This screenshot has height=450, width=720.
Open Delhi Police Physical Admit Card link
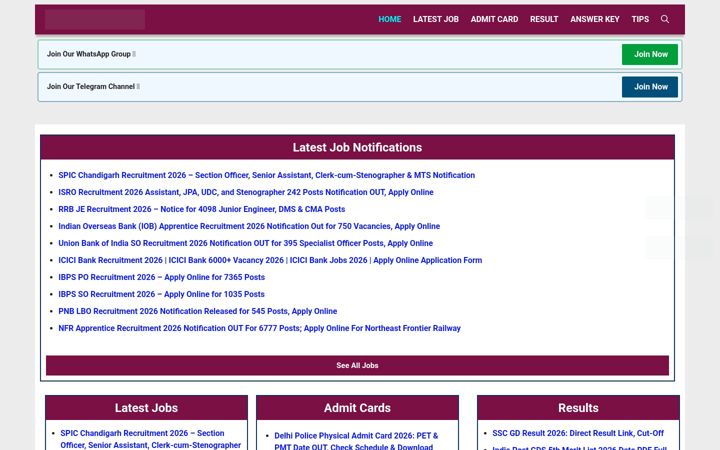pos(356,441)
